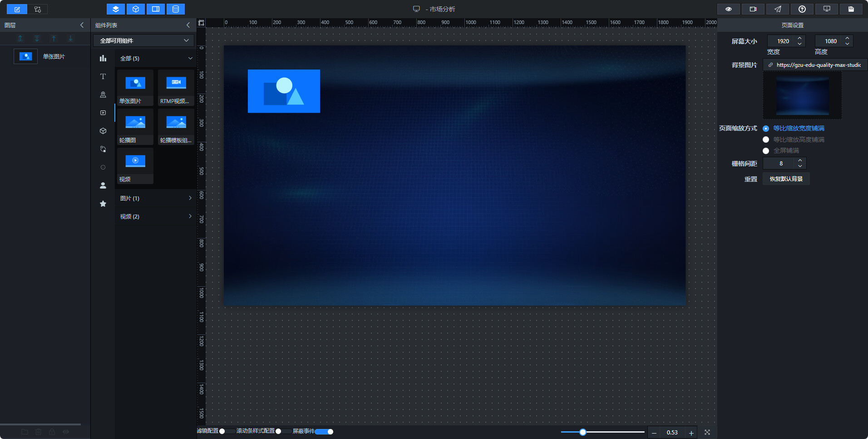
Task: Toggle the layers panel button in toolbar
Action: [x=116, y=9]
